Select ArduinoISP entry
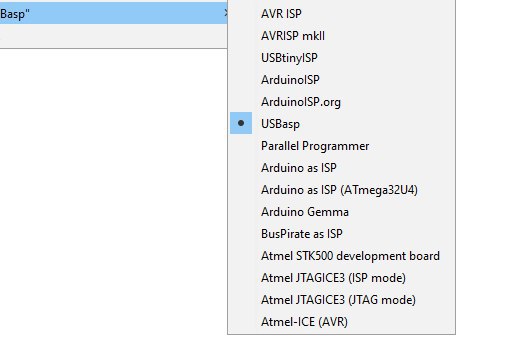This screenshot has width=515, height=363. [341, 80]
